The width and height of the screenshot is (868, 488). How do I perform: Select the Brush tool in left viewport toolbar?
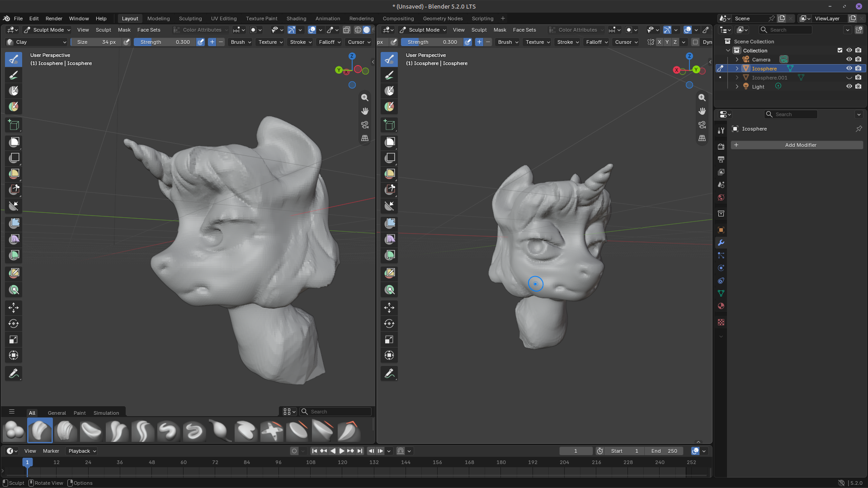14,59
